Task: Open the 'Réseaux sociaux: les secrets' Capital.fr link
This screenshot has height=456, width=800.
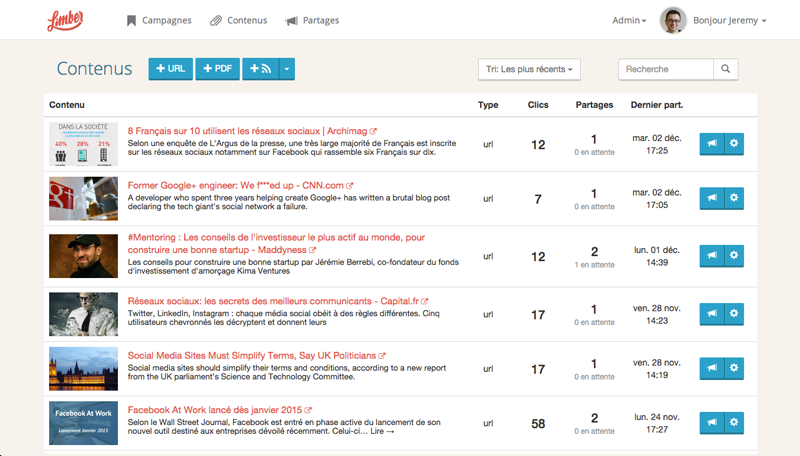Action: coord(273,301)
